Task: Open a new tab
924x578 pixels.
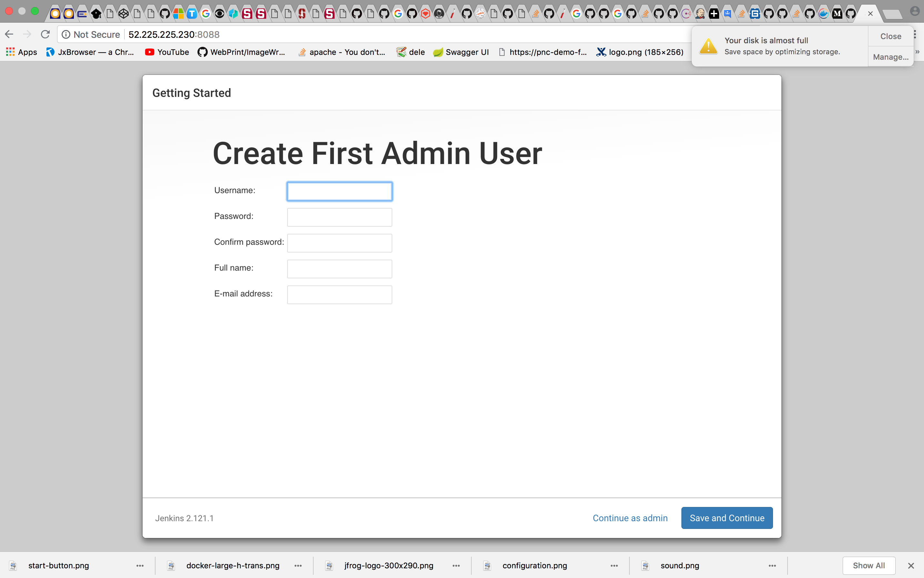Action: click(x=892, y=15)
